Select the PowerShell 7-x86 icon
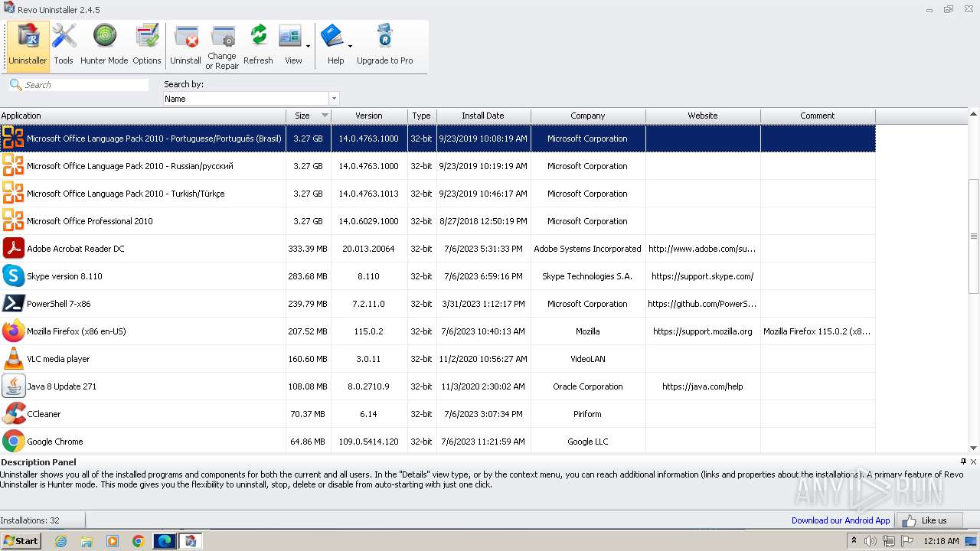 (x=13, y=303)
